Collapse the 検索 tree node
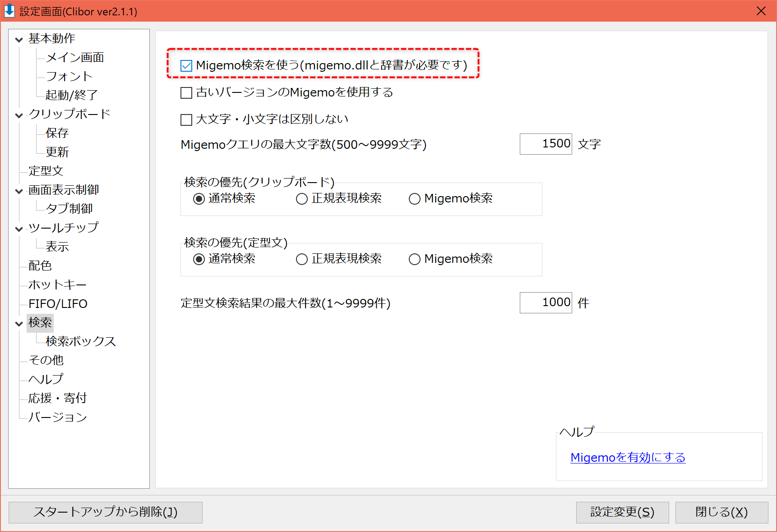 click(x=19, y=324)
